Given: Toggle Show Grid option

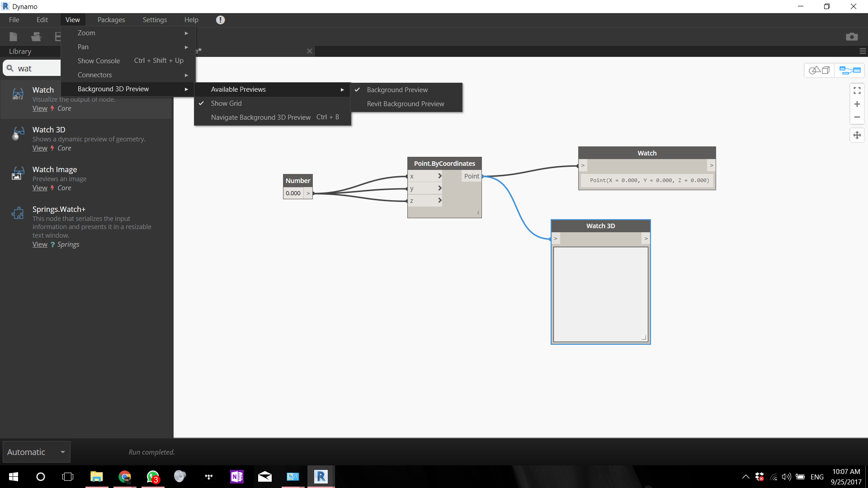Looking at the screenshot, I should 273,103.
